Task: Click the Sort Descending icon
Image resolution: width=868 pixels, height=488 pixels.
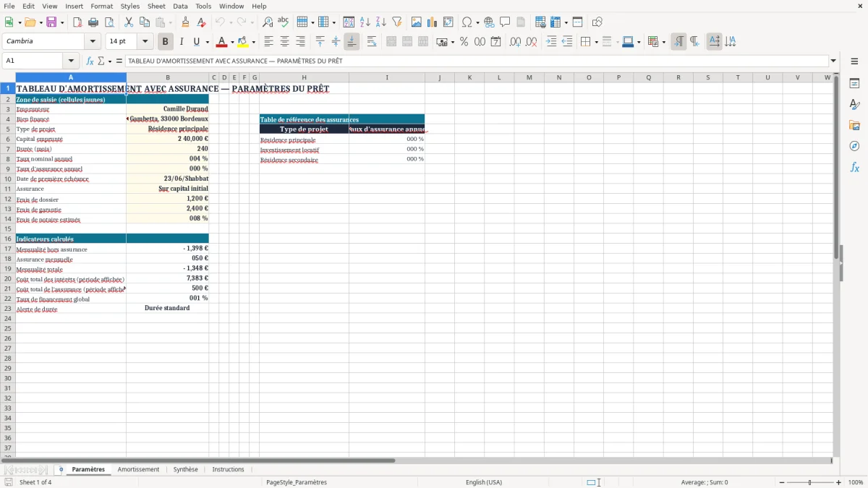Action: [x=381, y=22]
